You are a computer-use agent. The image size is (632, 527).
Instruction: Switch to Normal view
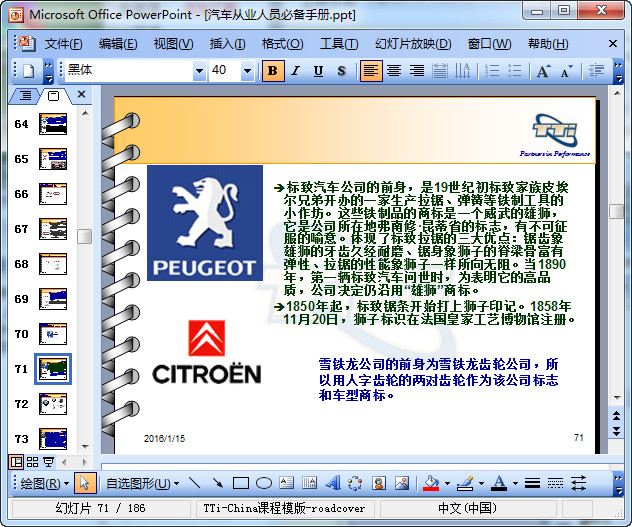(x=17, y=462)
